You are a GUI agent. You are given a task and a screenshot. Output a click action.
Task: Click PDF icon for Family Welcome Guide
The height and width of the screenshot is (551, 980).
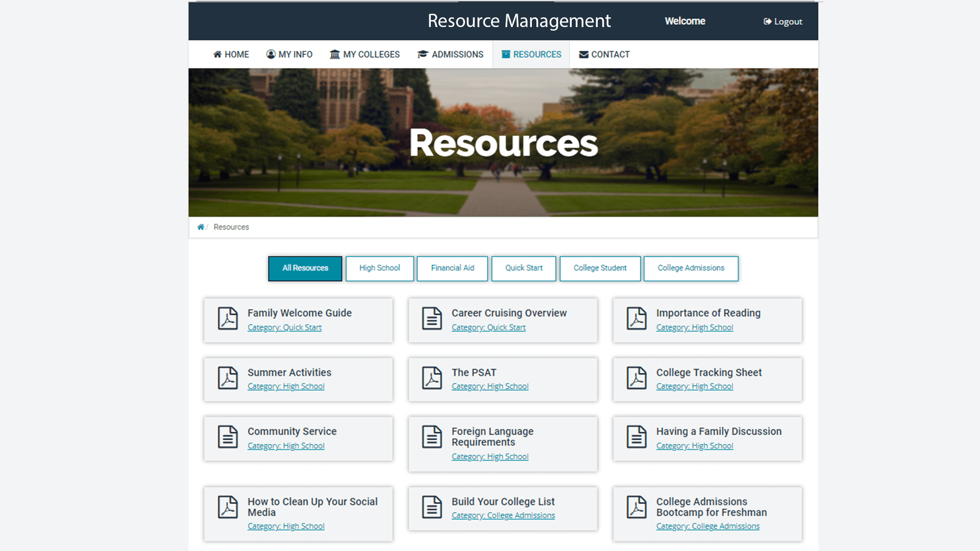tap(228, 318)
